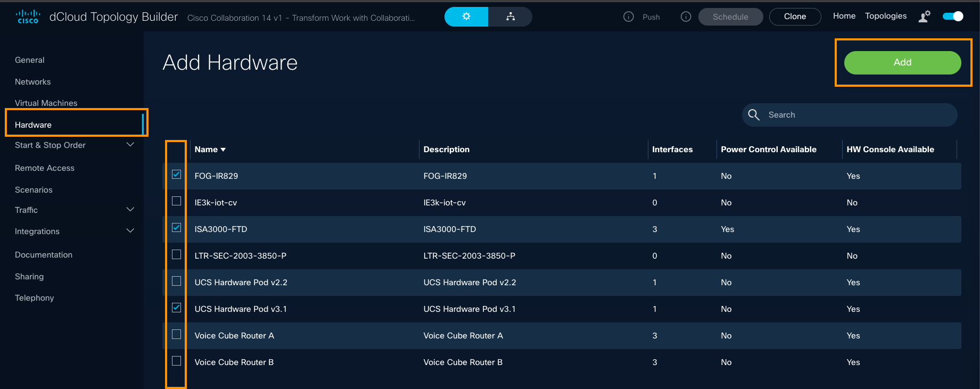
Task: Click into the Search field
Action: [x=850, y=115]
